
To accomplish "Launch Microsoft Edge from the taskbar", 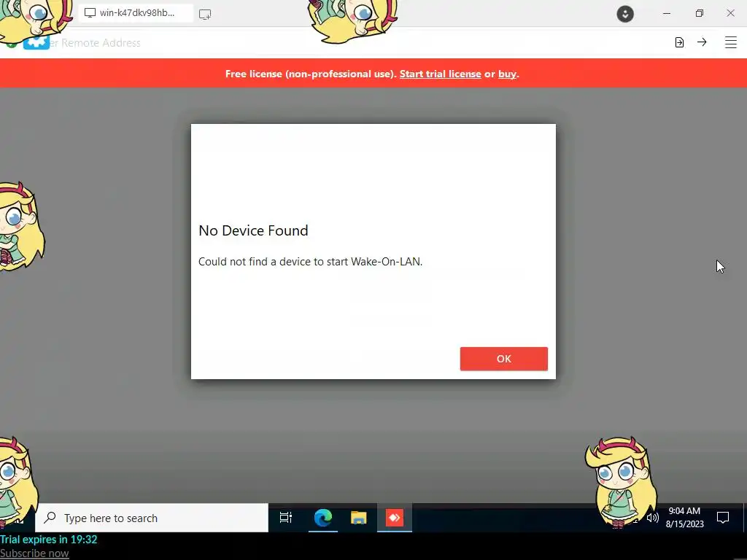I will point(323,518).
